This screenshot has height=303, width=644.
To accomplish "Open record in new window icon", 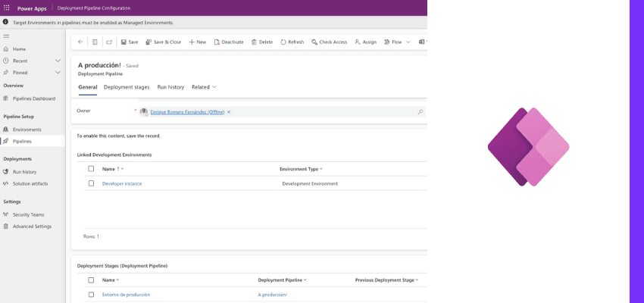I will point(109,42).
